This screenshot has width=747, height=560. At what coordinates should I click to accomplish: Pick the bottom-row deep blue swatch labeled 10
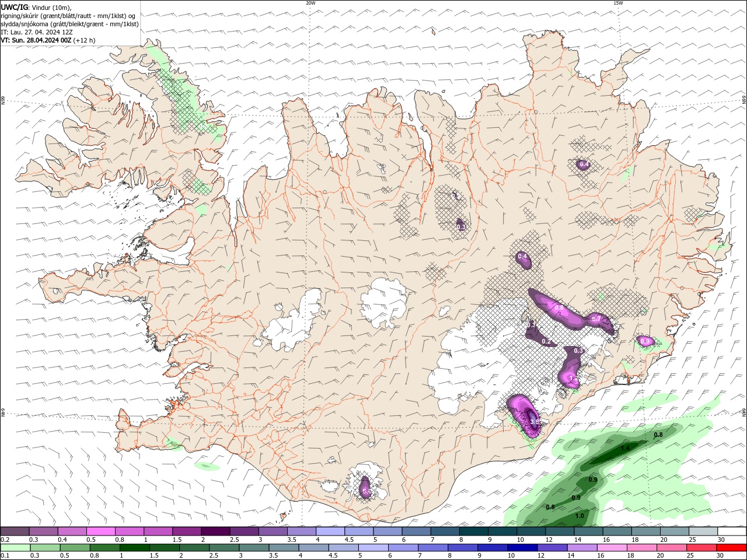point(522,548)
